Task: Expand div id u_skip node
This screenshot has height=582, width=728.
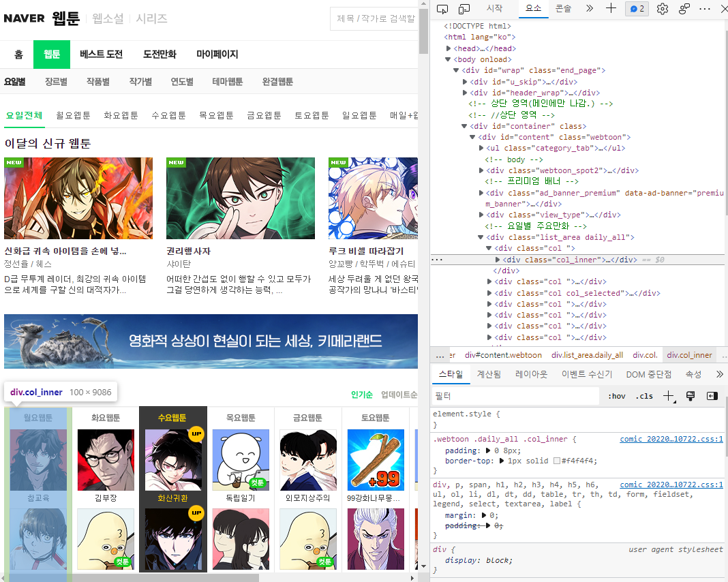Action: (x=465, y=82)
